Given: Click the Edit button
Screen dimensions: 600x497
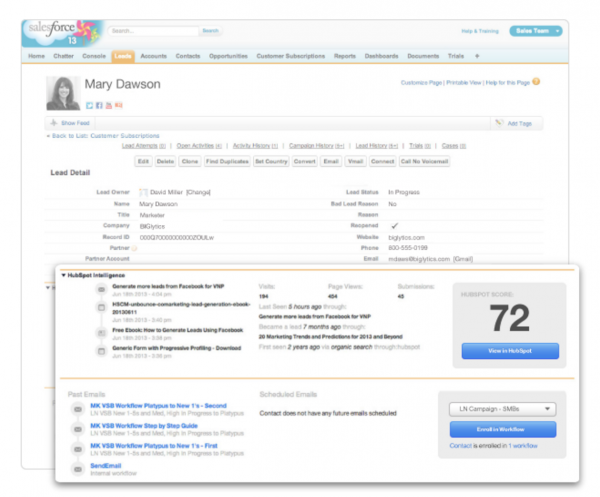Looking at the screenshot, I should click(143, 161).
